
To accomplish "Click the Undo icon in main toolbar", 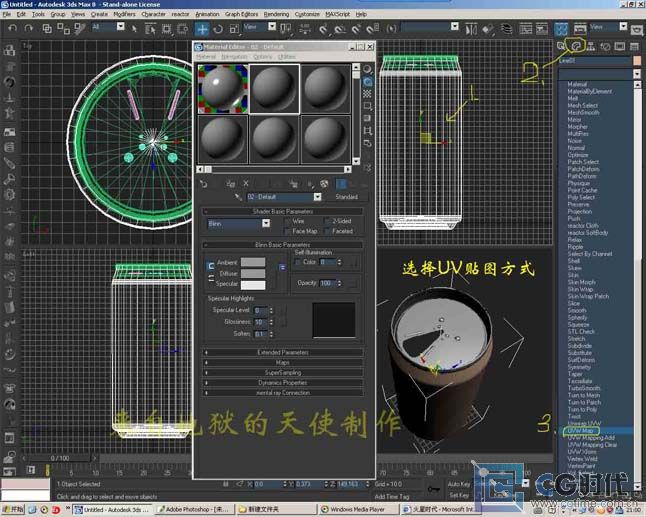I will (x=13, y=28).
